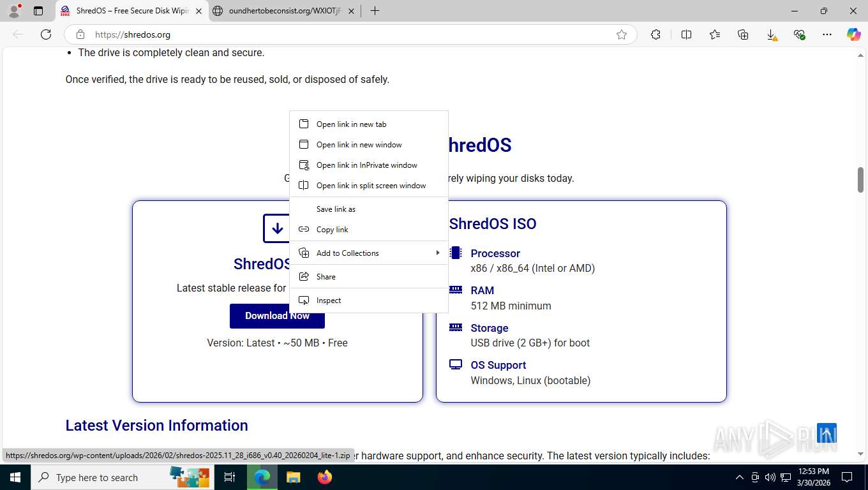Click the download arrow icon in the card

[277, 228]
